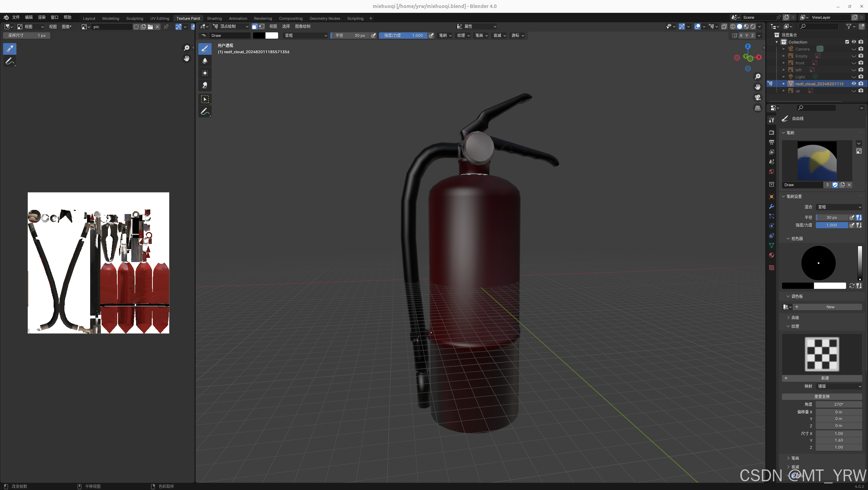Image resolution: width=868 pixels, height=490 pixels.
Task: Toggle radius pressure sensitivity in properties panel
Action: tap(852, 218)
